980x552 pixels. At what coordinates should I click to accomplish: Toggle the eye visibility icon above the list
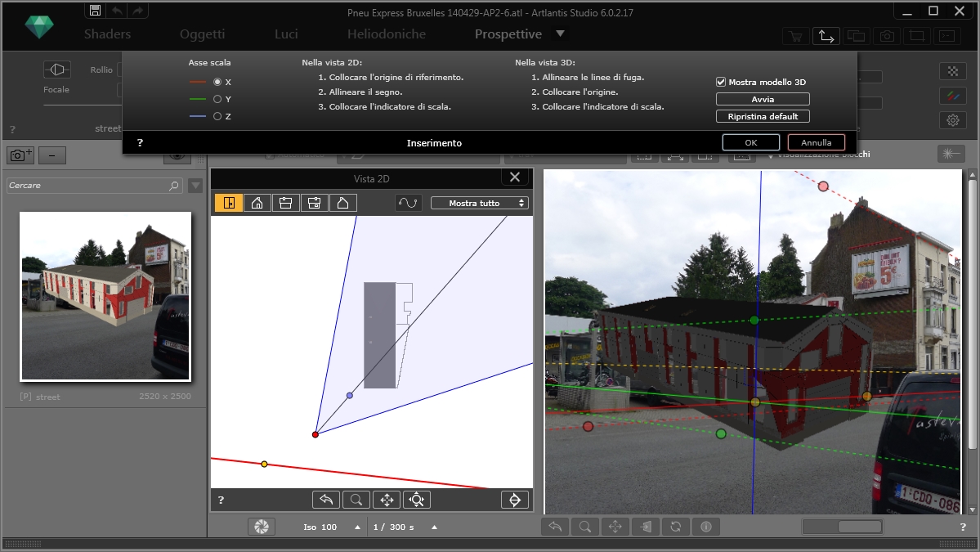pyautogui.click(x=177, y=156)
